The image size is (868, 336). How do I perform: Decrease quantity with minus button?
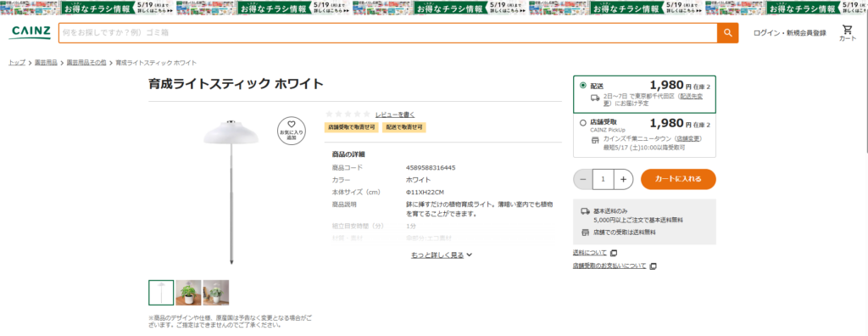tap(583, 179)
